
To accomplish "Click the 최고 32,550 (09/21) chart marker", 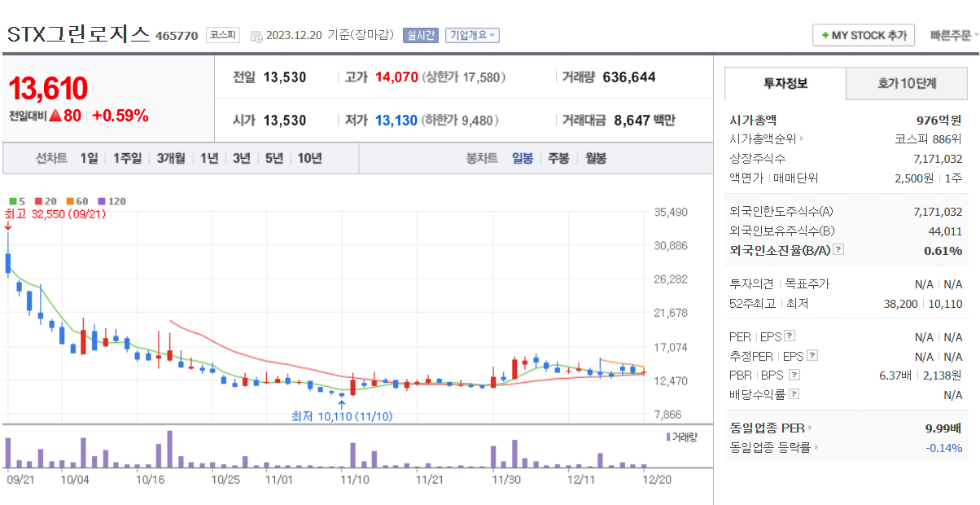I will (x=55, y=214).
